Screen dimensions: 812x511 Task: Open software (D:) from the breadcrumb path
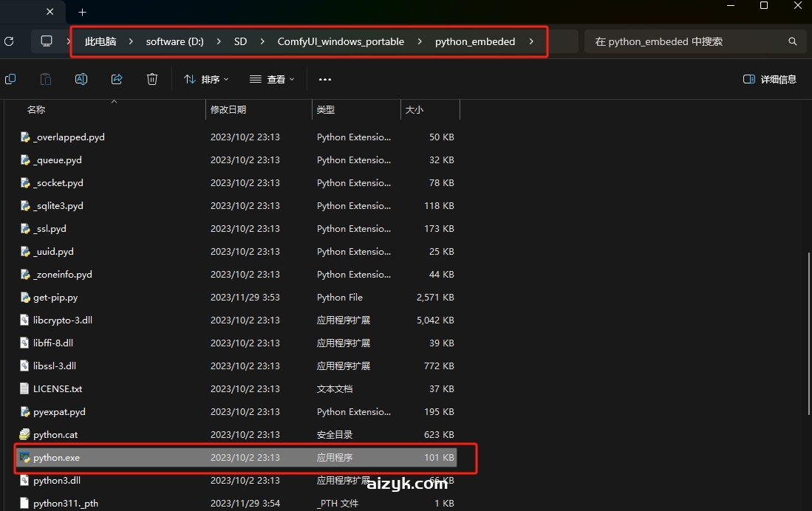click(174, 41)
